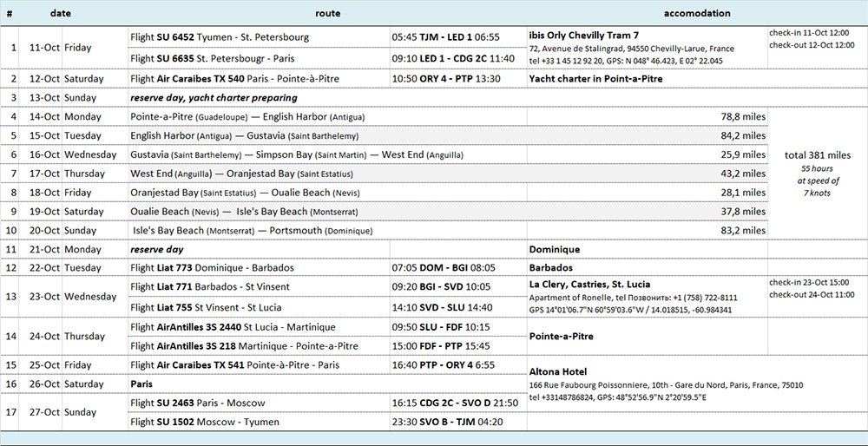Select the '7 knots' speed text
The height and width of the screenshot is (446, 868).
[817, 193]
